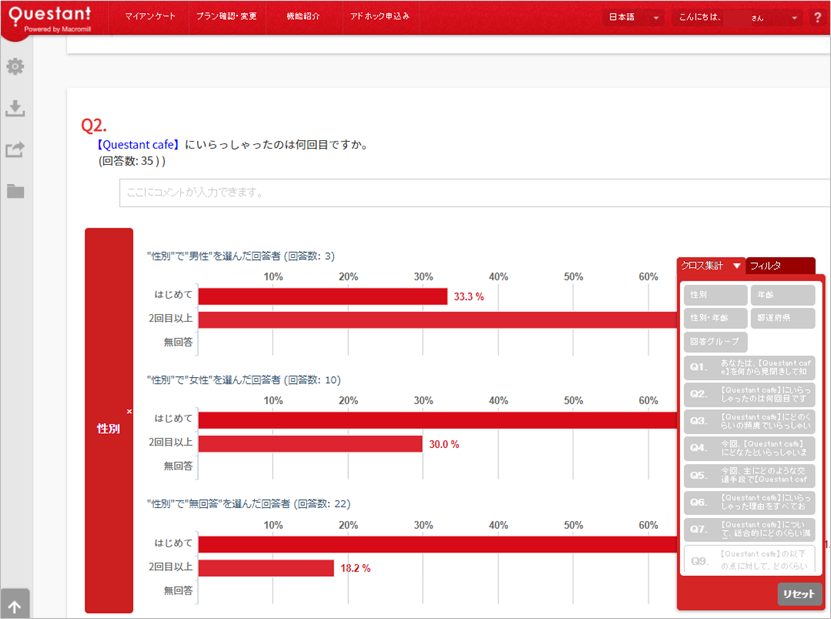Open the プラン確認・変更 menu
This screenshot has width=831, height=619.
tap(226, 16)
